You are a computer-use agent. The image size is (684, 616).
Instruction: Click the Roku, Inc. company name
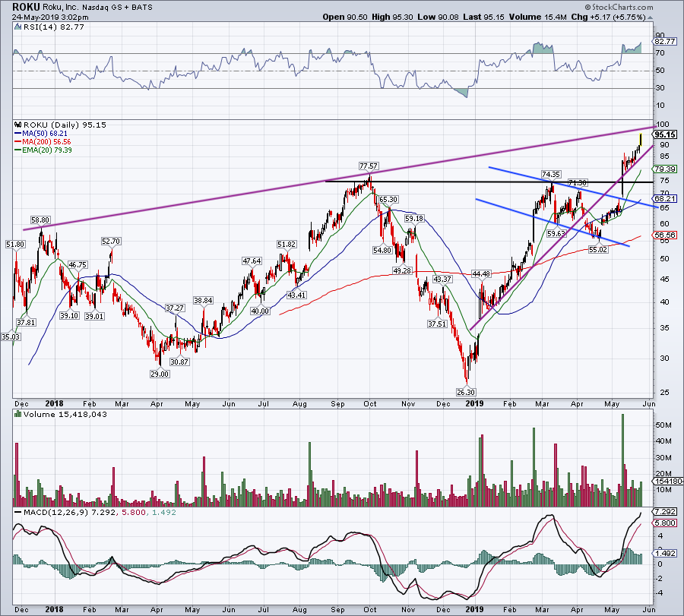point(61,8)
